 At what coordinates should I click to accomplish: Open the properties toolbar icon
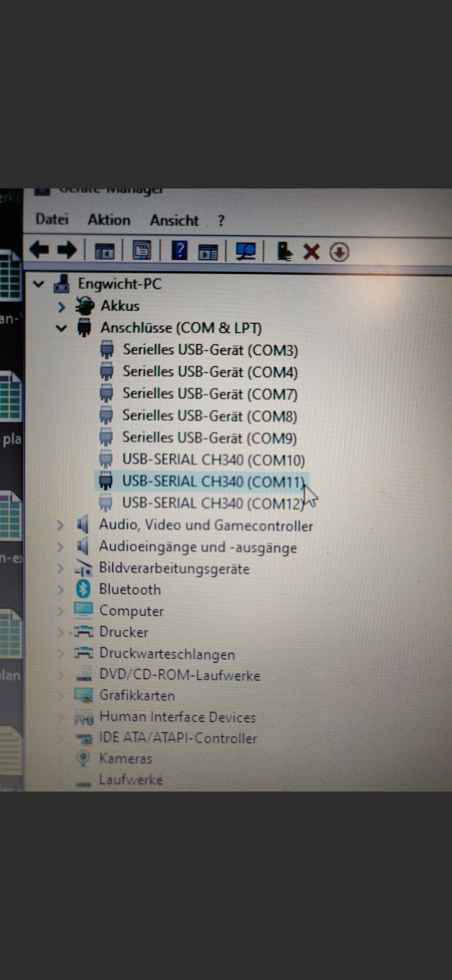[142, 251]
